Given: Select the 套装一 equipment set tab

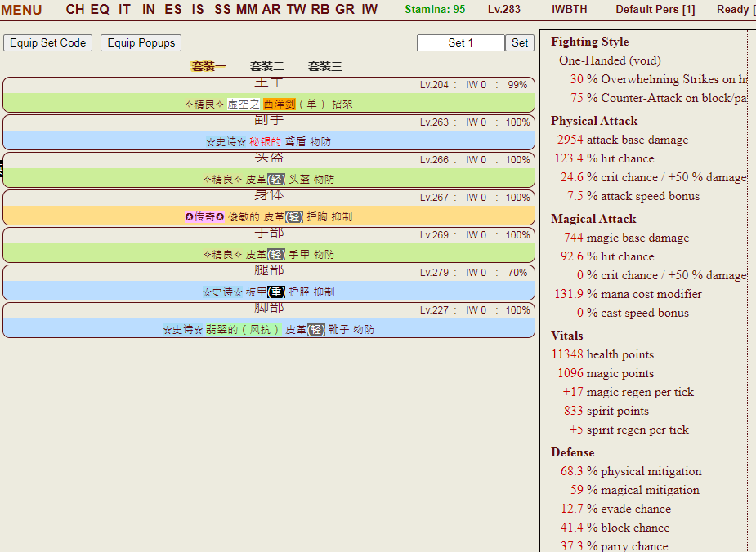Looking at the screenshot, I should point(208,67).
